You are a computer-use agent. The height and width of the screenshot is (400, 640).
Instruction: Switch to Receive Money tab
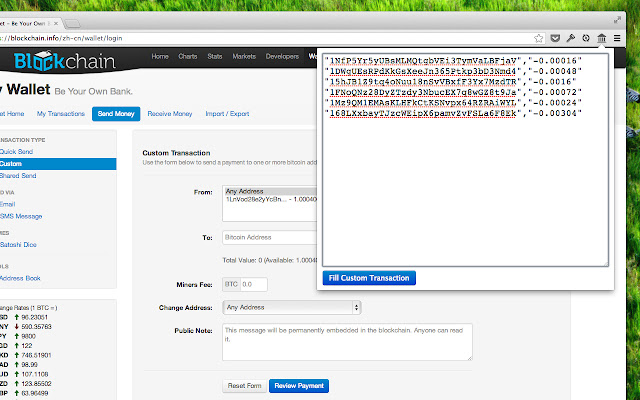tap(170, 114)
